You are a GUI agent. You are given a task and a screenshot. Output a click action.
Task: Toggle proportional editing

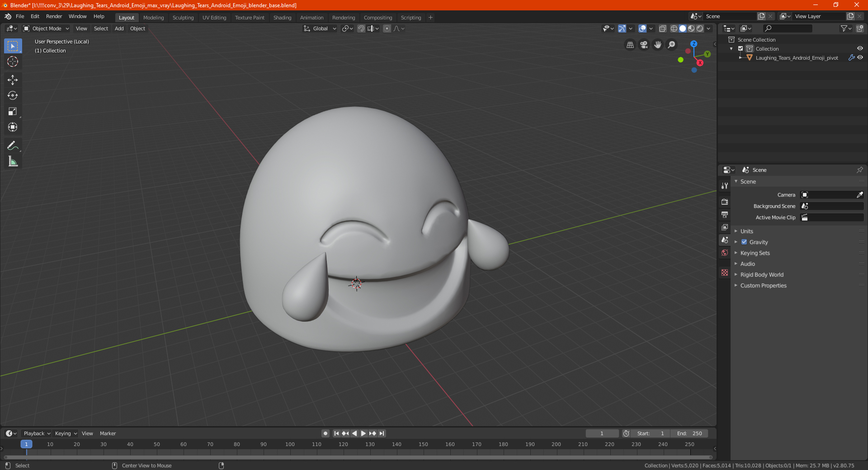387,28
